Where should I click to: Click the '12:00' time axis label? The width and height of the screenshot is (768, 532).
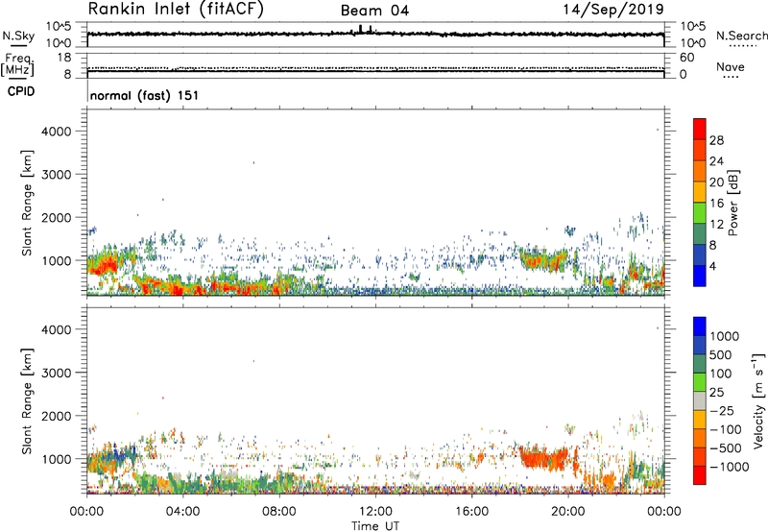(x=375, y=512)
